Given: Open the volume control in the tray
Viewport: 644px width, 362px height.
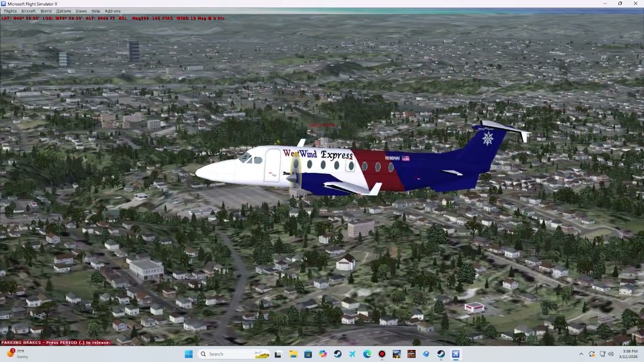Looking at the screenshot, I should coord(611,354).
